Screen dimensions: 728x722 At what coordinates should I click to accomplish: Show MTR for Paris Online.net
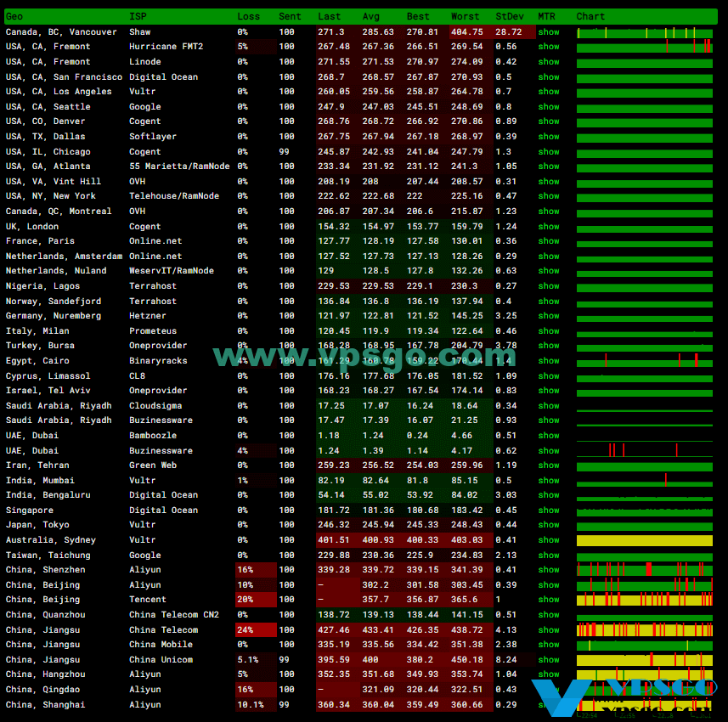point(548,241)
